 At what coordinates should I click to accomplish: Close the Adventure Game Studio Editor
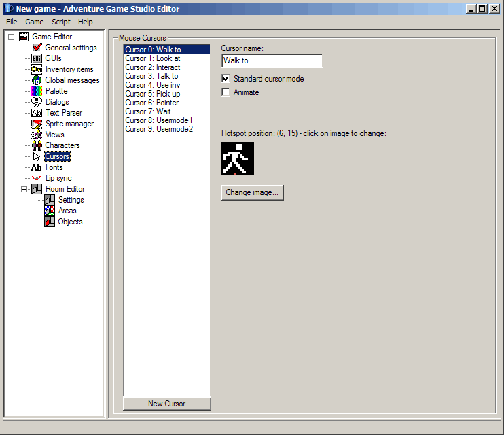(x=494, y=9)
